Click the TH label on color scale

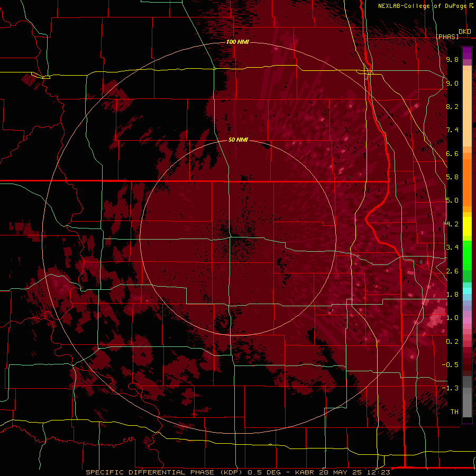pos(454,412)
